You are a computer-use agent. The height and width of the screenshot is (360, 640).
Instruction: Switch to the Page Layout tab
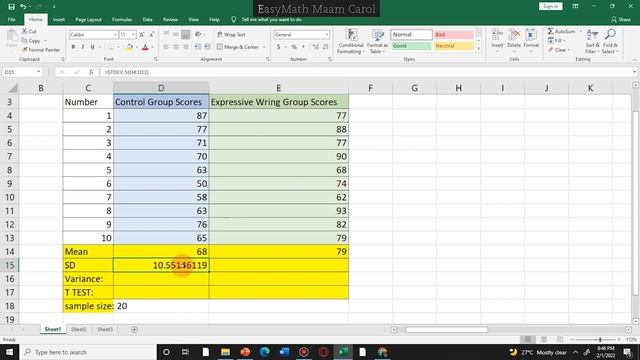point(88,20)
